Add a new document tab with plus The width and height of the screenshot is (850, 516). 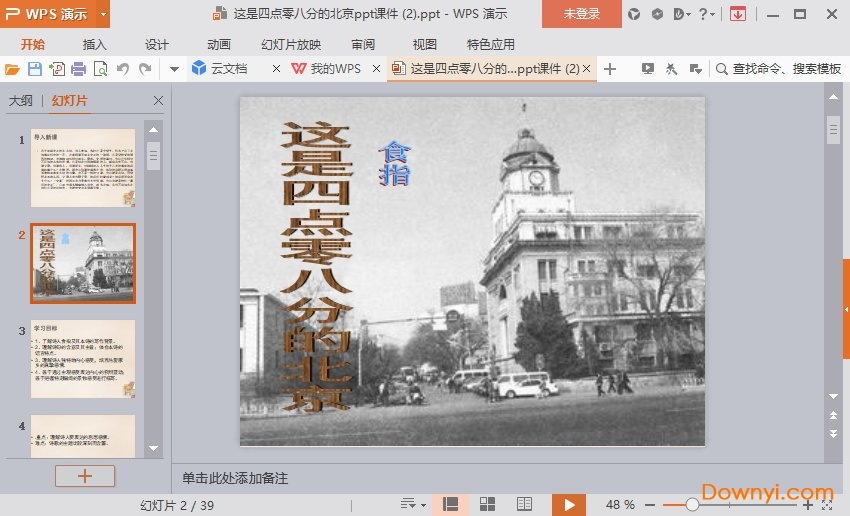pyautogui.click(x=610, y=69)
